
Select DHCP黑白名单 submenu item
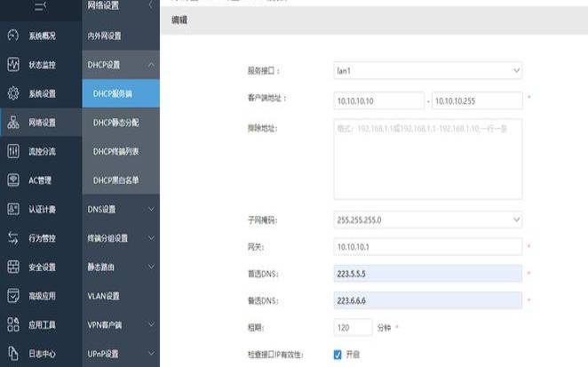click(121, 180)
